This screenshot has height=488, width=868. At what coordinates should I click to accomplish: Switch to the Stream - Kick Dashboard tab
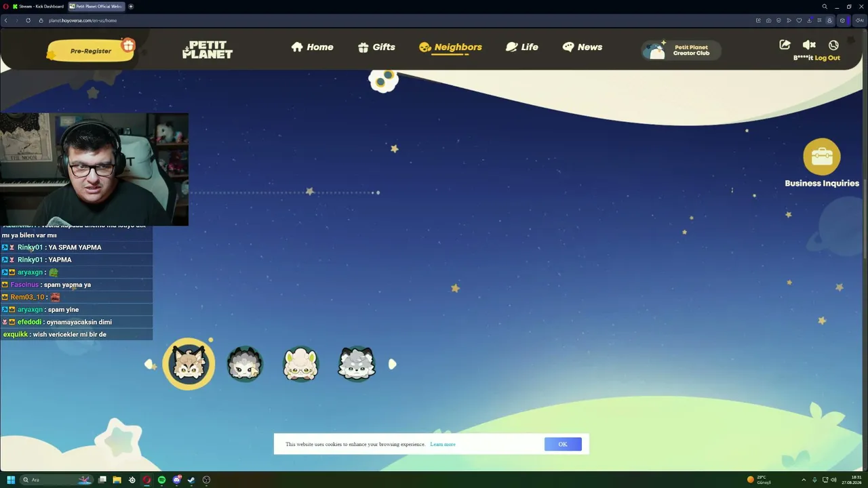click(x=38, y=6)
